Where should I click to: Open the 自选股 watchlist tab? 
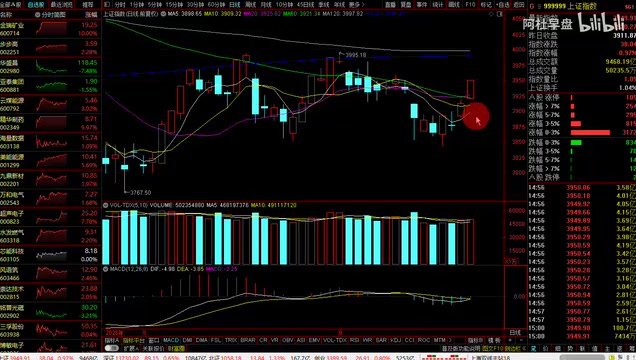click(36, 4)
